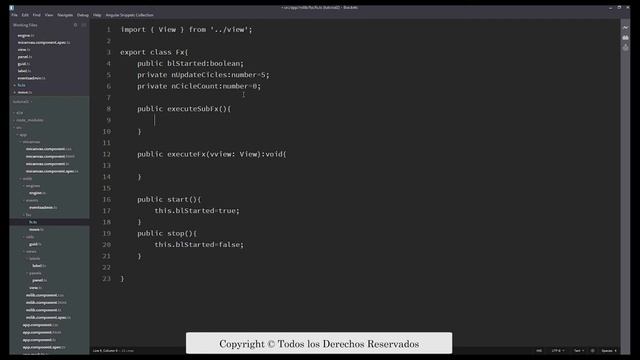Collapse the panels folder
The image size is (640, 360).
click(x=35, y=273)
